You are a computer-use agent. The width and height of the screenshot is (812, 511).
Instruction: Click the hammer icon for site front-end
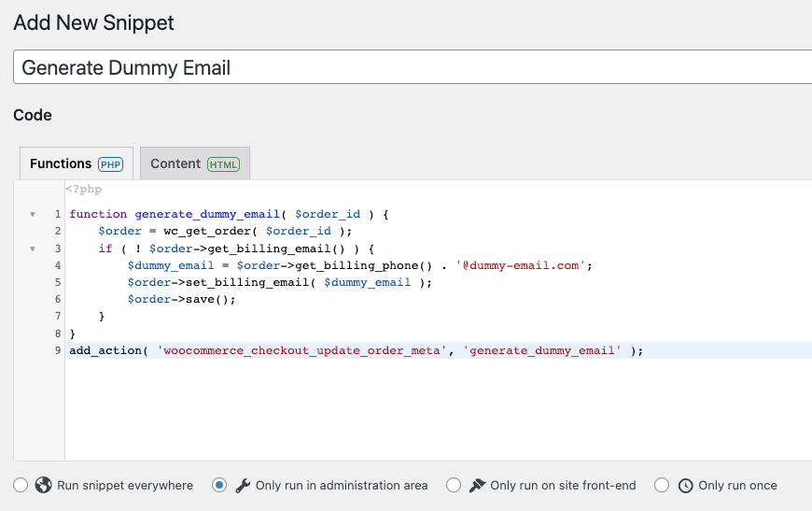pyautogui.click(x=477, y=485)
